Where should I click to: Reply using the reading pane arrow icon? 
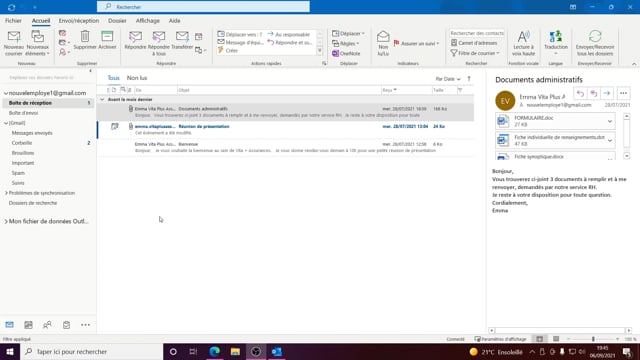[580, 93]
